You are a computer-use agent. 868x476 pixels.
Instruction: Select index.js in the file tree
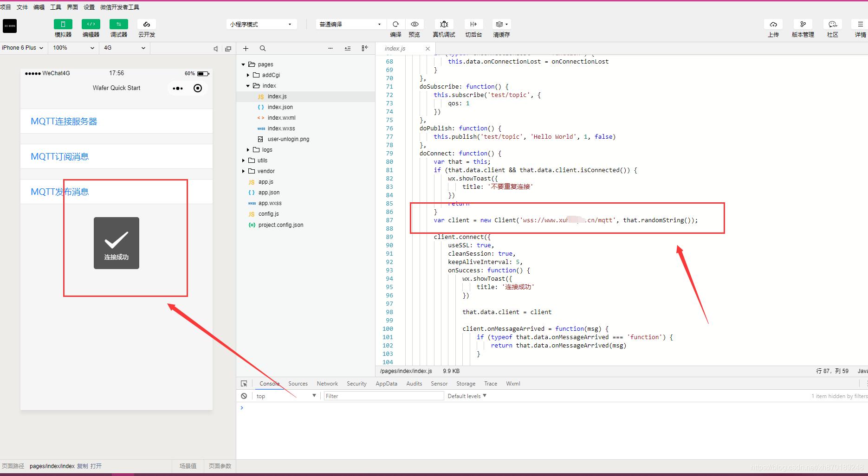(306, 96)
